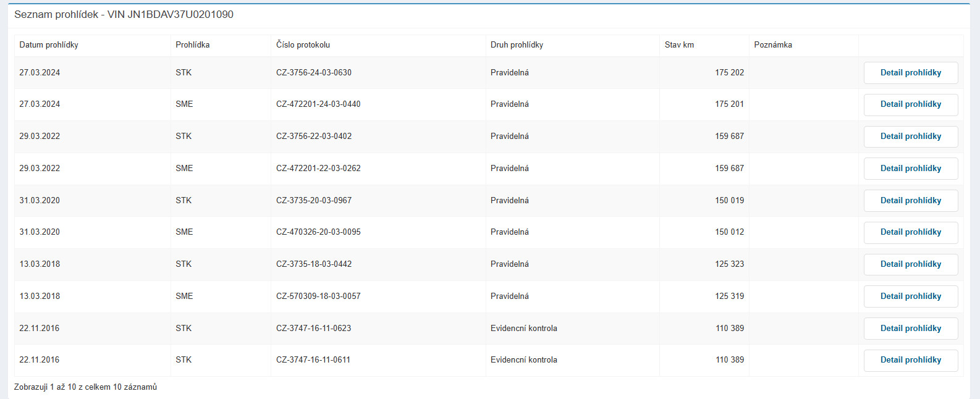The height and width of the screenshot is (399, 980).
Task: Open detail for protocol CZ-3735-20-03-0967
Action: (910, 201)
